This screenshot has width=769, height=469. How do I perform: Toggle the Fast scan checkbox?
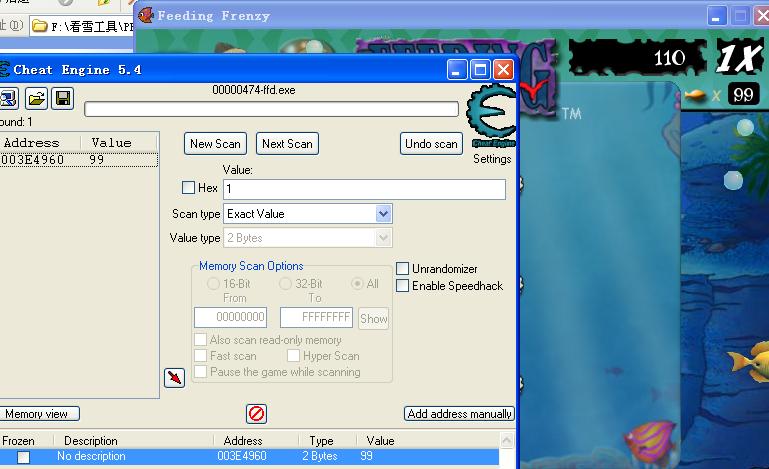pos(200,355)
